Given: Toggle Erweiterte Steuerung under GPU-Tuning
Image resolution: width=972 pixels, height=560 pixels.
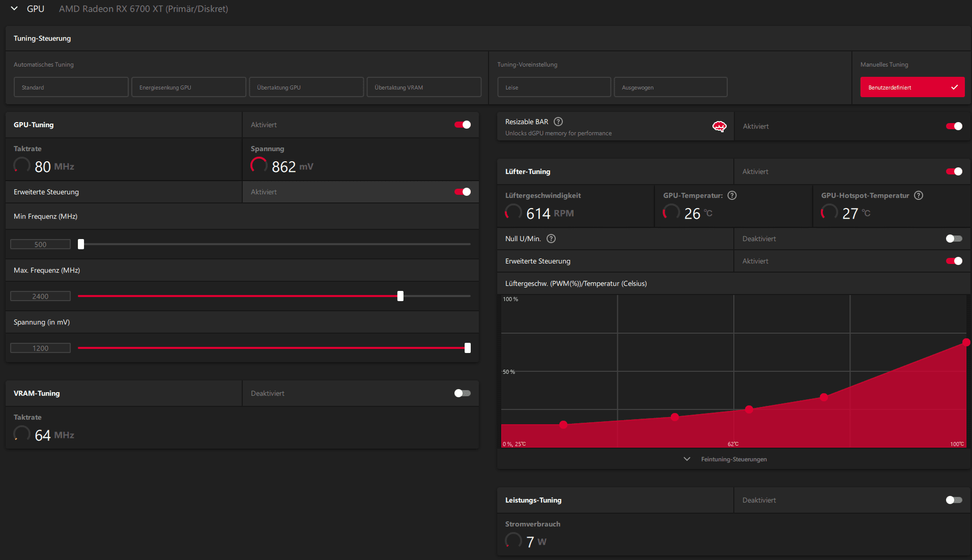Looking at the screenshot, I should point(463,192).
